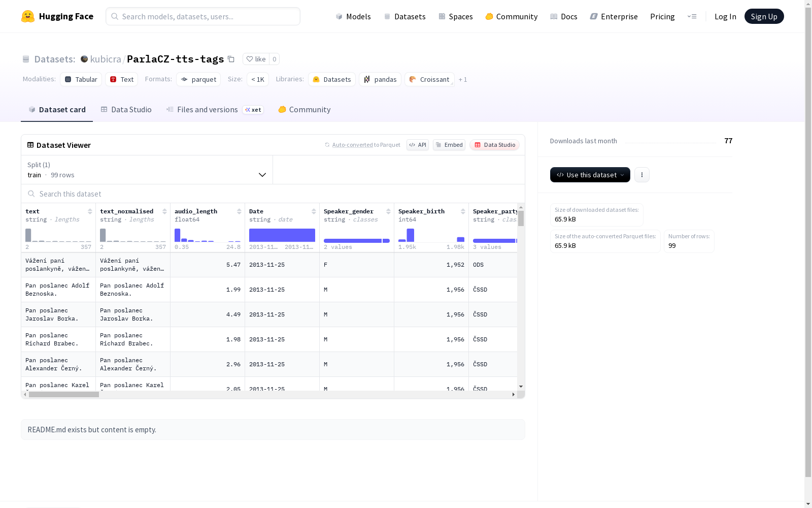Filter by the Text modality tag
Viewport: 812px width, 508px height.
[x=122, y=79]
